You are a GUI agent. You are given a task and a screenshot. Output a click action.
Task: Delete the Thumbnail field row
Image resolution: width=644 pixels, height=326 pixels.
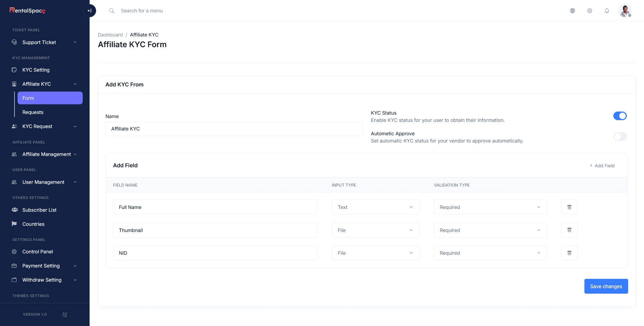(x=569, y=230)
